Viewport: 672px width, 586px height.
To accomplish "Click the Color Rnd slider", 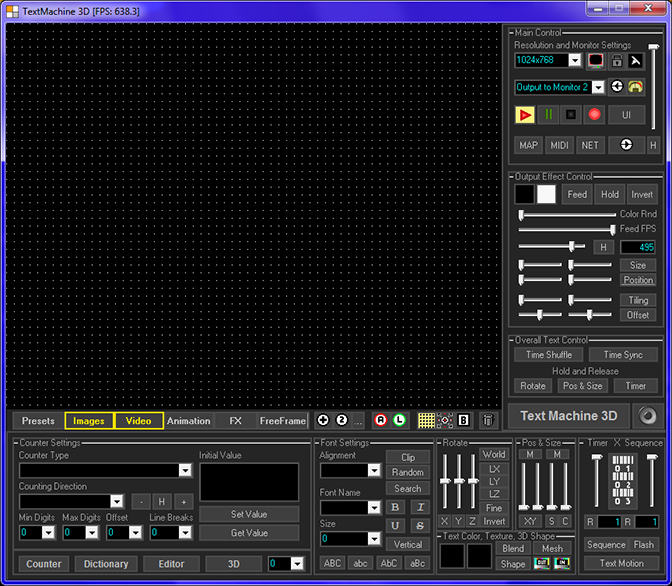I will click(x=567, y=215).
